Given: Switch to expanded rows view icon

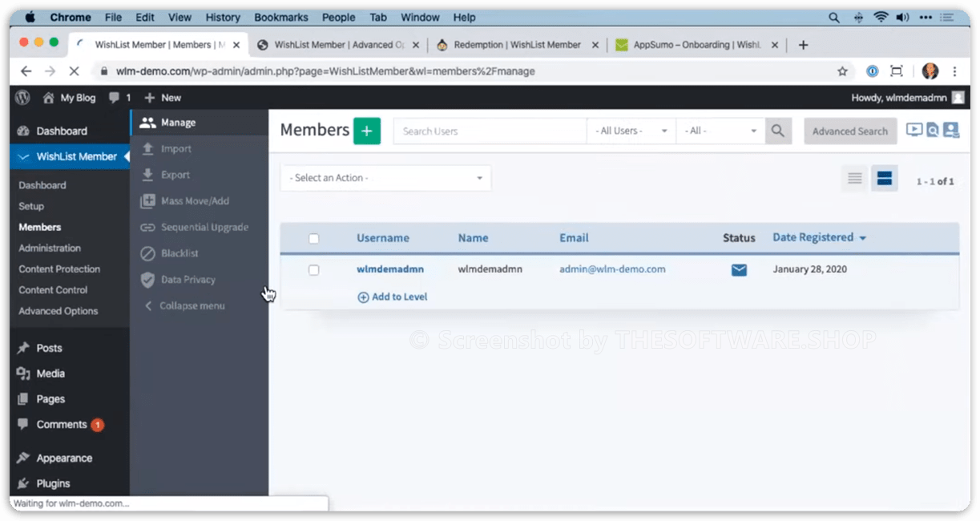Looking at the screenshot, I should [885, 179].
